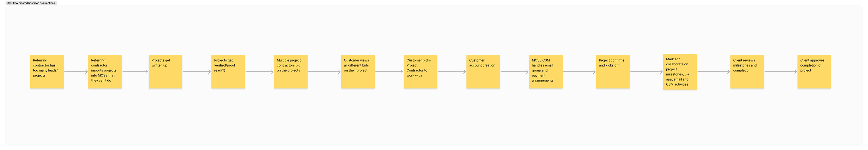Select the "Project confirms and kicks off" note
Image resolution: width=868 pixels, height=150 pixels.
[613, 72]
